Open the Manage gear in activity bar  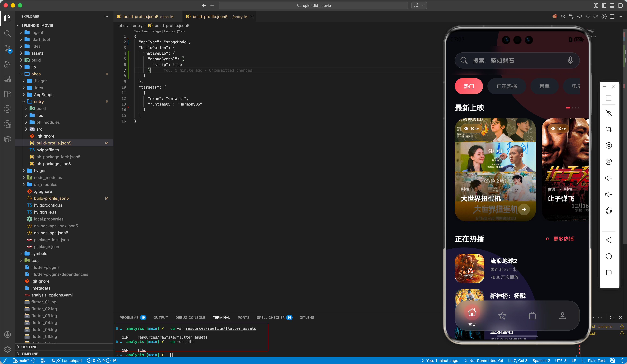[8, 349]
